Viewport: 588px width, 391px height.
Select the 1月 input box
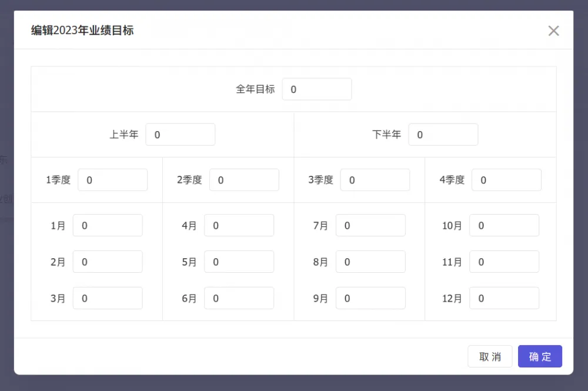pos(108,225)
